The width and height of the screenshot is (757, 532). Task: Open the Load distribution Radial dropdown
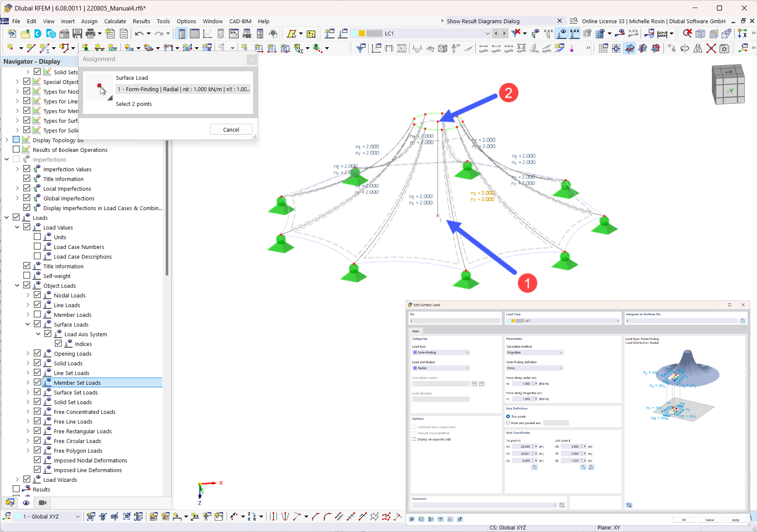coord(441,368)
